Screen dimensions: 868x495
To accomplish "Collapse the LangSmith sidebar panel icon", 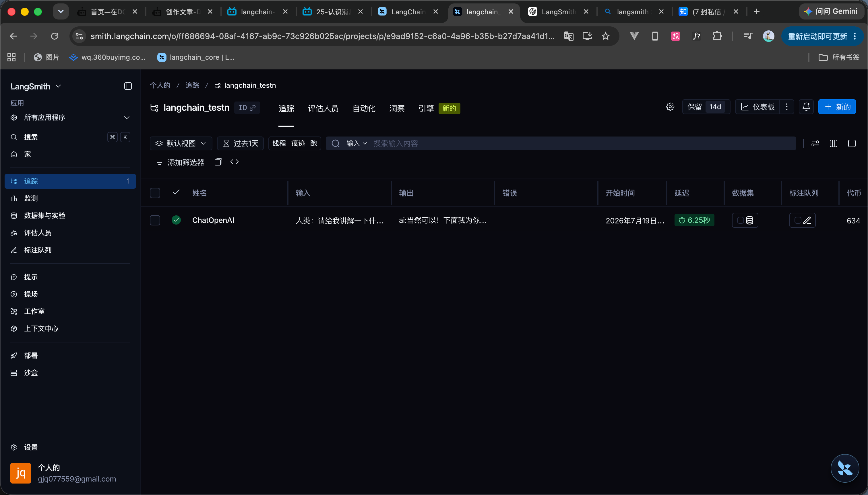I will tap(128, 86).
